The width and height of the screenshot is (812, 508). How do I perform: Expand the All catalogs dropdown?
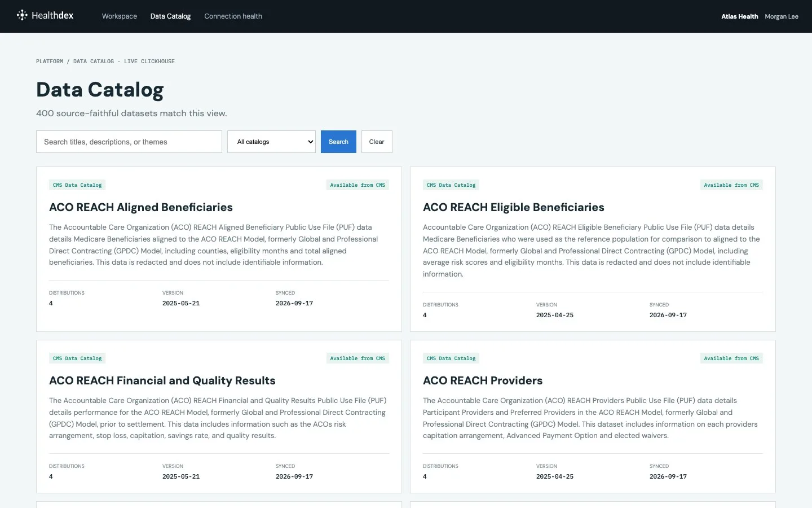pyautogui.click(x=271, y=142)
